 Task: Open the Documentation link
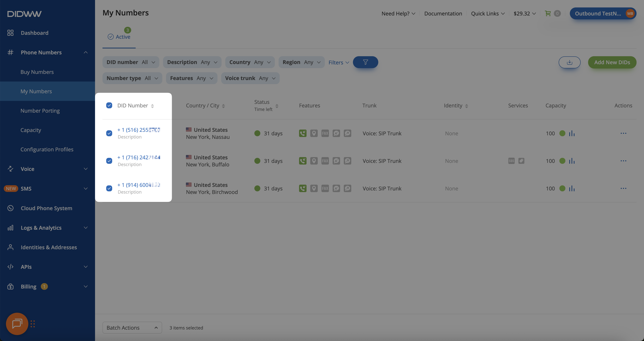click(443, 13)
